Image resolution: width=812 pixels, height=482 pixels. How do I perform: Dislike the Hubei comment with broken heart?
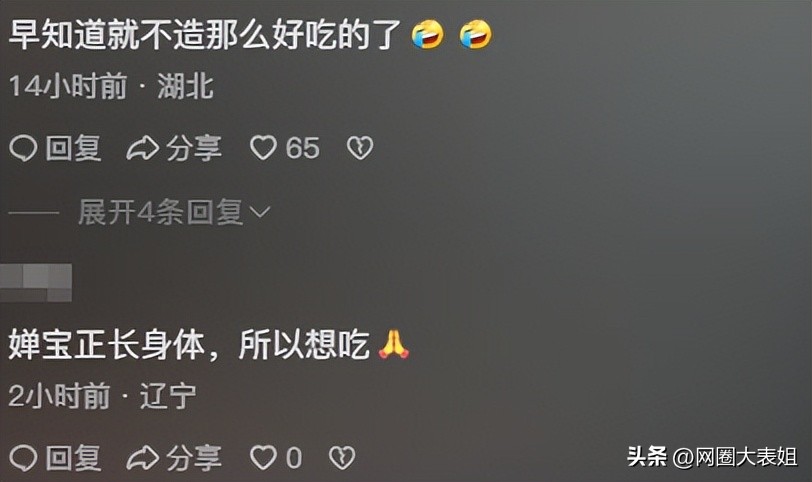[x=360, y=149]
